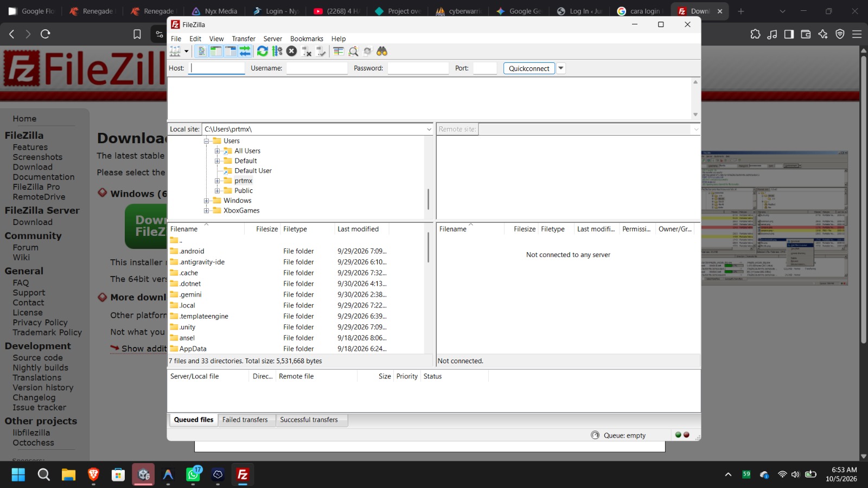The width and height of the screenshot is (868, 488).
Task: Open the Screenshots link on the FileZilla webpage
Action: pyautogui.click(x=37, y=157)
